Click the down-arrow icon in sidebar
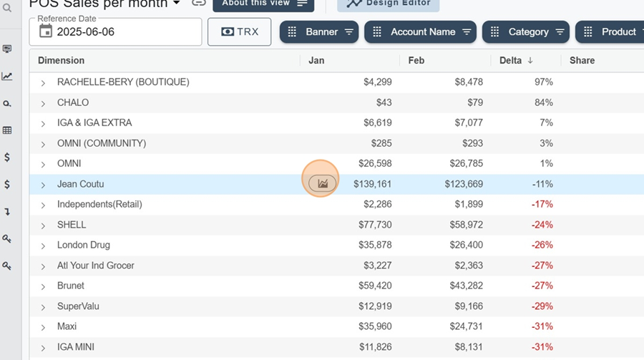Screen dimensions: 644x360 click(x=7, y=212)
